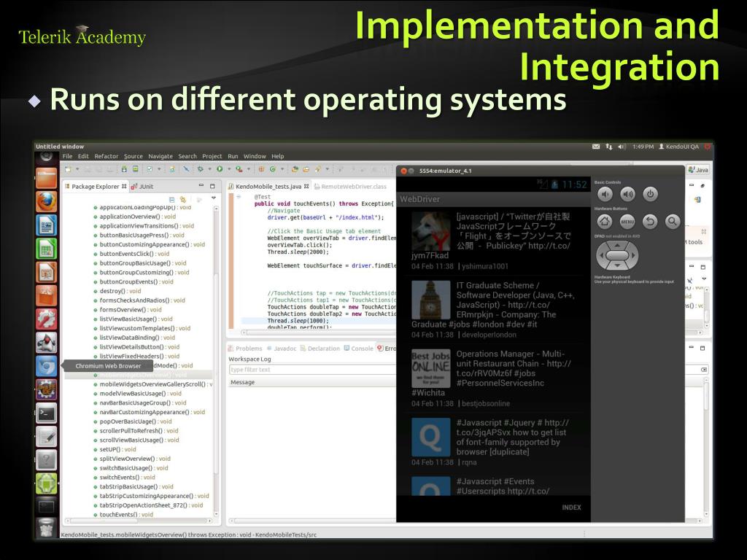Launch LibreOffice Writer from the dock
Image resolution: width=747 pixels, height=560 pixels.
[46, 225]
